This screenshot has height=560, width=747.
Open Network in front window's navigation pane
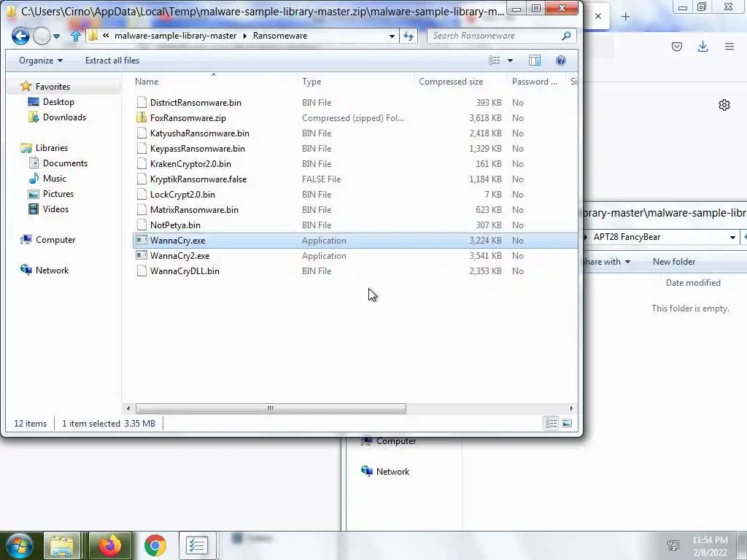(52, 270)
